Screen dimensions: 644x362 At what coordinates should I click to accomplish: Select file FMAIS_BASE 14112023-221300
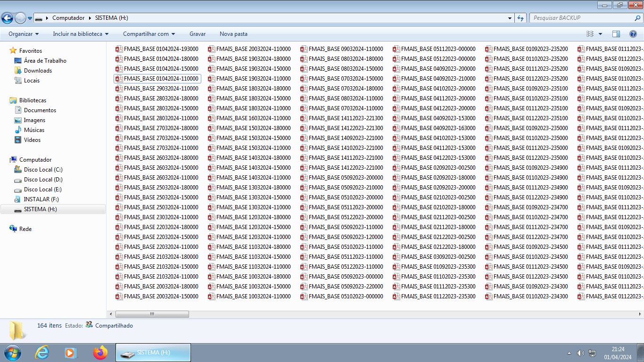pos(342,118)
